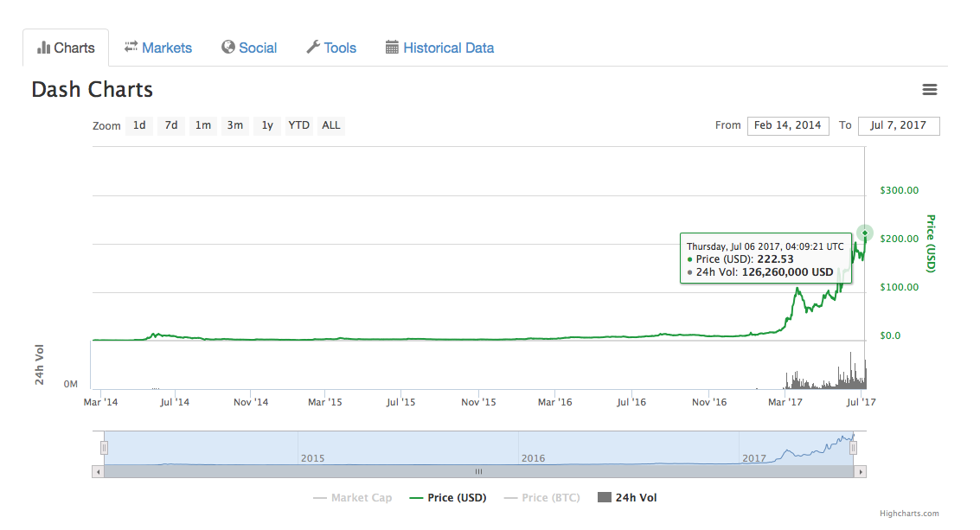The height and width of the screenshot is (530, 980).
Task: Click the $200.00 axis label
Action: [x=900, y=239]
